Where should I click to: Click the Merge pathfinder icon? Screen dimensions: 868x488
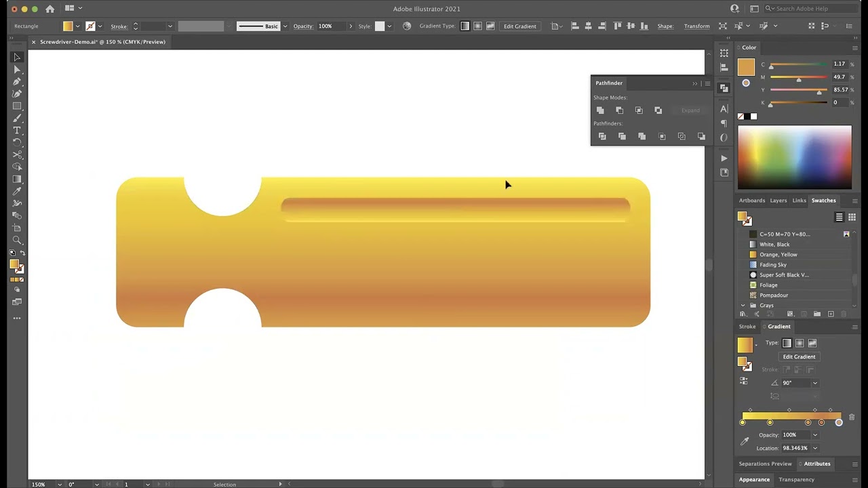tap(642, 136)
